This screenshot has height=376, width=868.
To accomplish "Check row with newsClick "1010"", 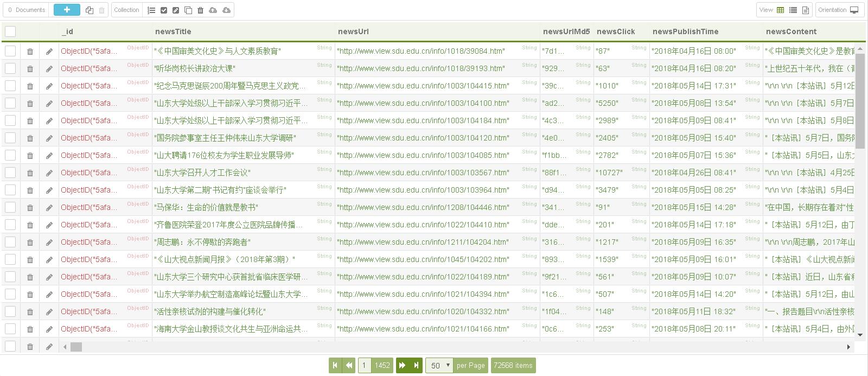I will [10, 86].
